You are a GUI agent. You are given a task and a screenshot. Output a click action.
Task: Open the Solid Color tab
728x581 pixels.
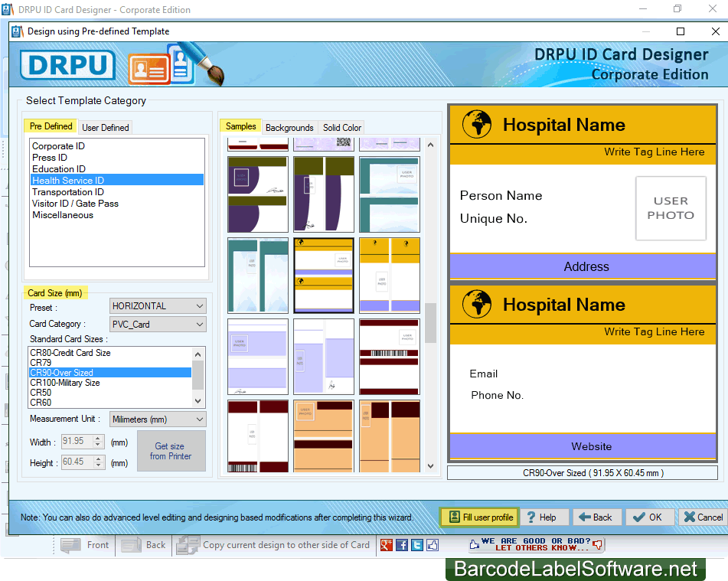click(x=341, y=127)
